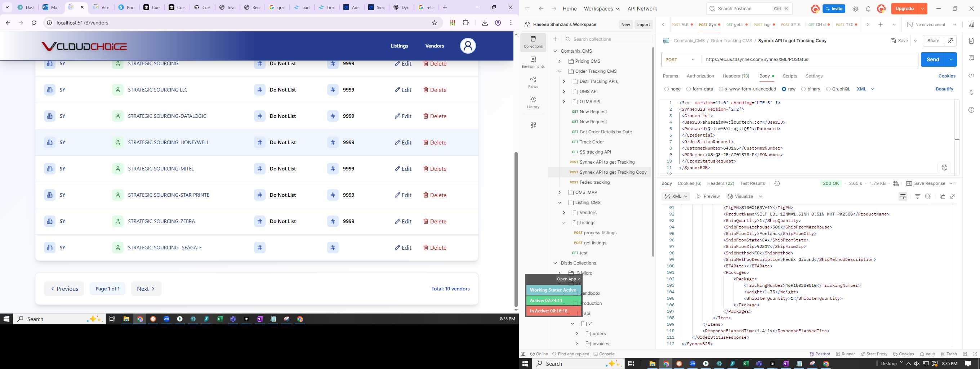The width and height of the screenshot is (980, 369).
Task: Select the binary body type radio
Action: pyautogui.click(x=803, y=89)
